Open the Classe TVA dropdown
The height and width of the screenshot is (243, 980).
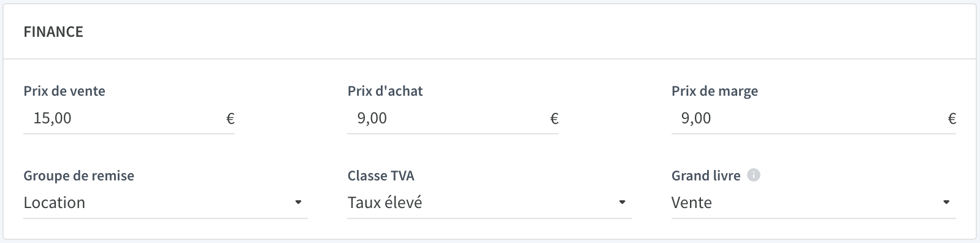coord(489,202)
